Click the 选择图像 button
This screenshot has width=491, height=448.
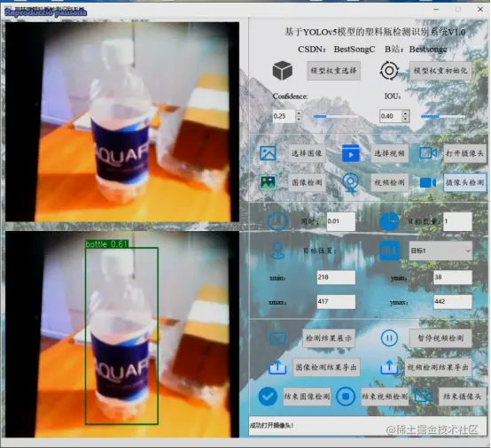(x=307, y=153)
